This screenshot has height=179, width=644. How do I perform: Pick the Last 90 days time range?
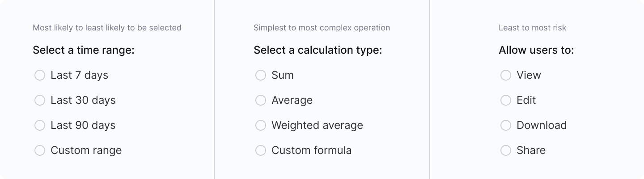pos(40,125)
